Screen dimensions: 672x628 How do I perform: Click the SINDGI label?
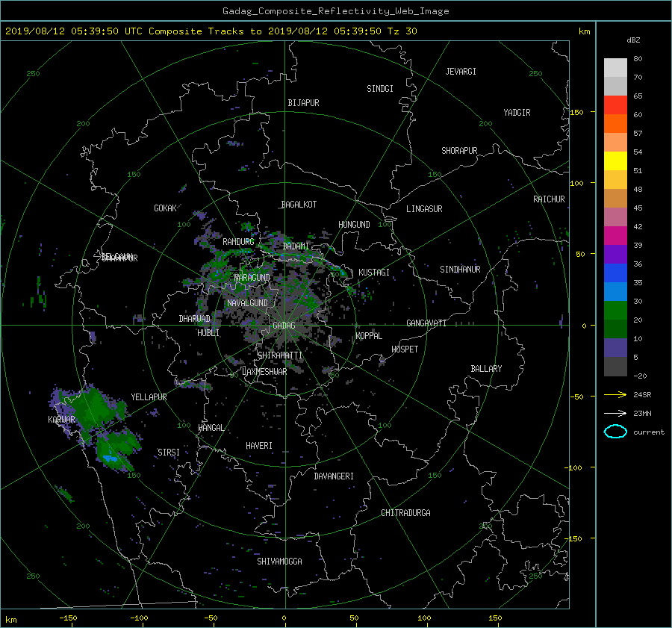tap(380, 89)
